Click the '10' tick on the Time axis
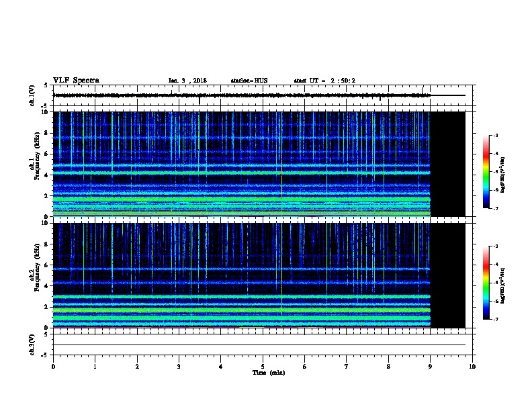Viewport: 532px width, 411px height. [472, 367]
